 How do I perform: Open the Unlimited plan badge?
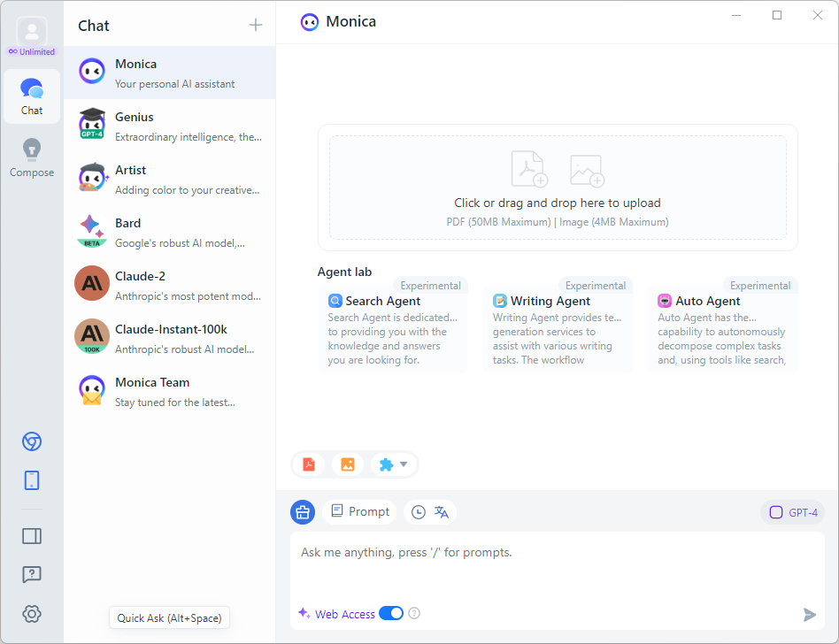[32, 52]
